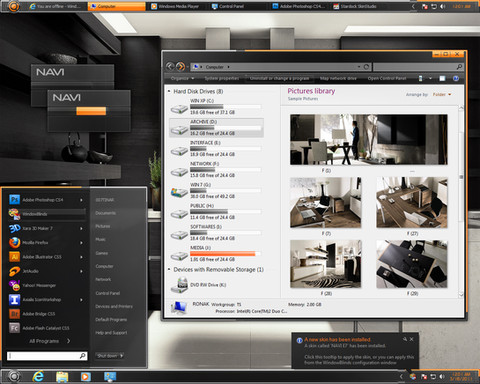Screen dimensions: 480x384
Task: Open All Programs list
Action: point(49,341)
